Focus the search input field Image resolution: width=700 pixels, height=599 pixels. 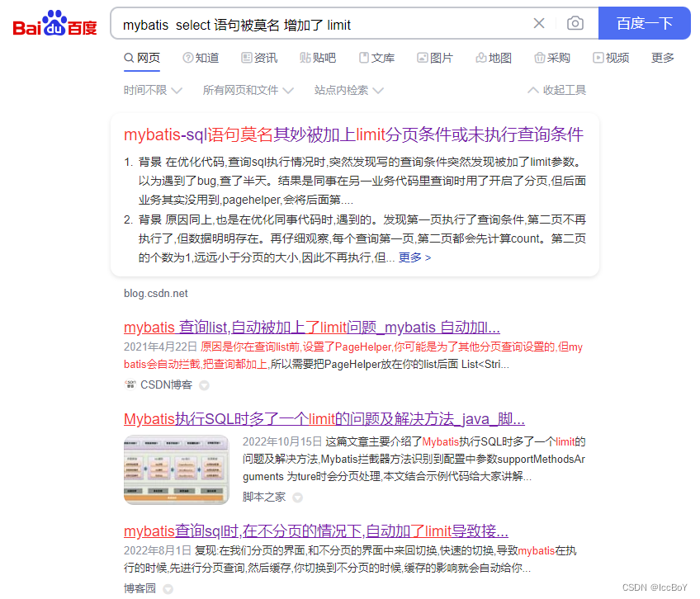point(321,25)
